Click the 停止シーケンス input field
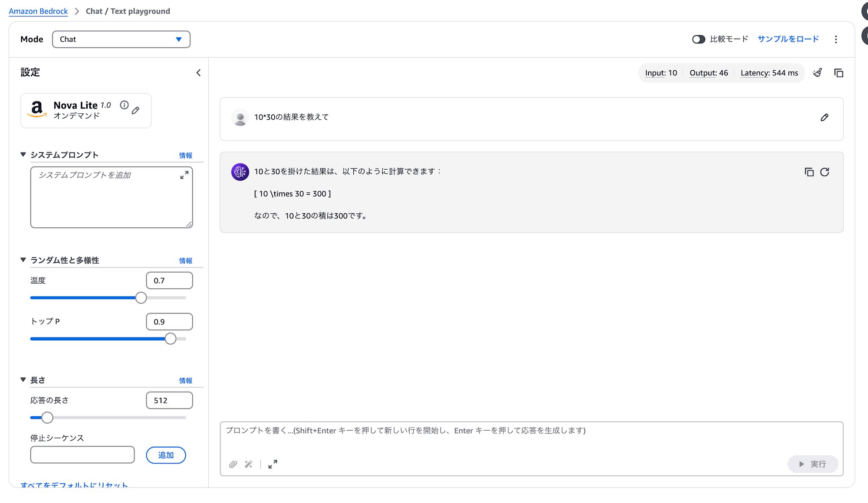This screenshot has height=503, width=868. click(82, 454)
